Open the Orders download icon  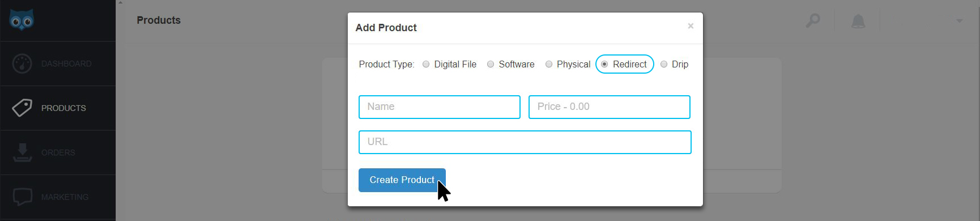point(22,152)
